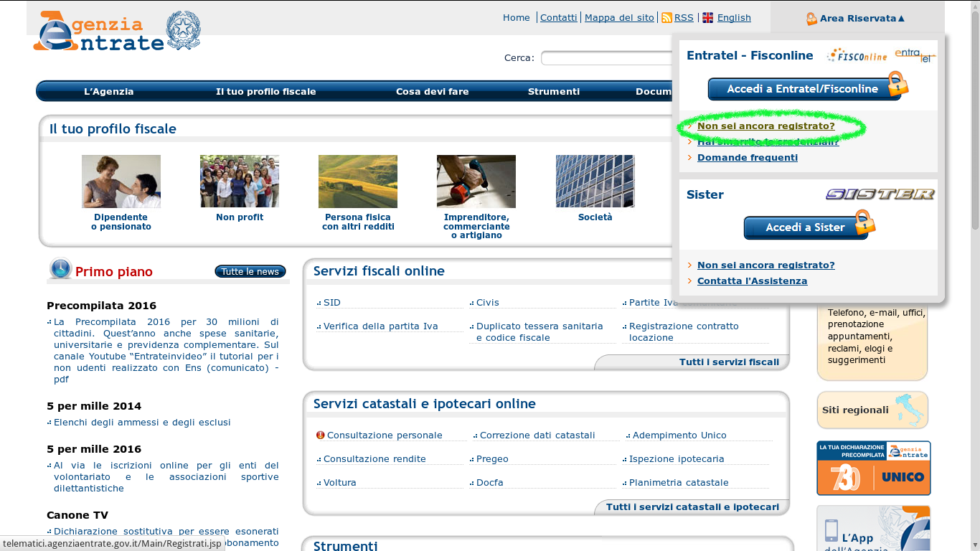Open Correzione dati catastali link
Viewport: 980px width, 551px height.
537,435
